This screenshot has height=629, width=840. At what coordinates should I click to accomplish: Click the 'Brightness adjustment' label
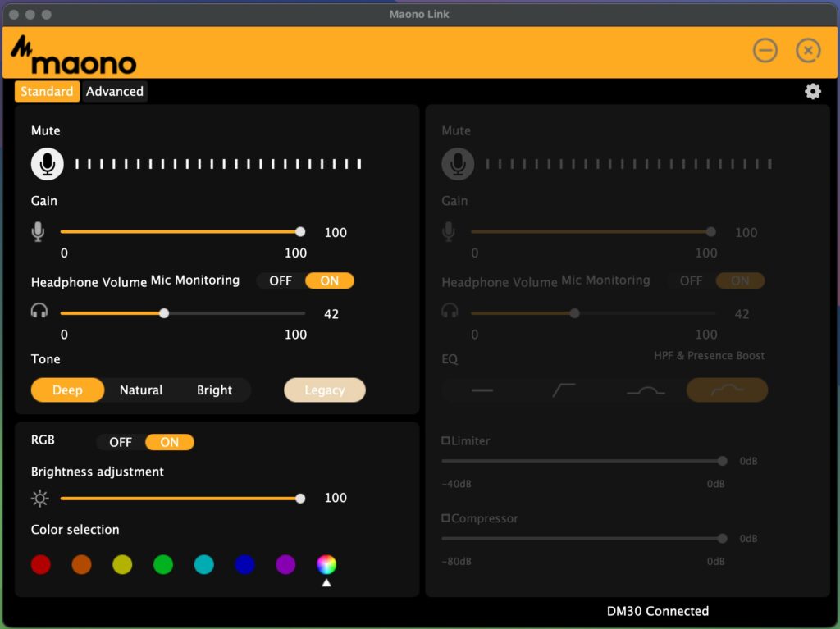[98, 472]
